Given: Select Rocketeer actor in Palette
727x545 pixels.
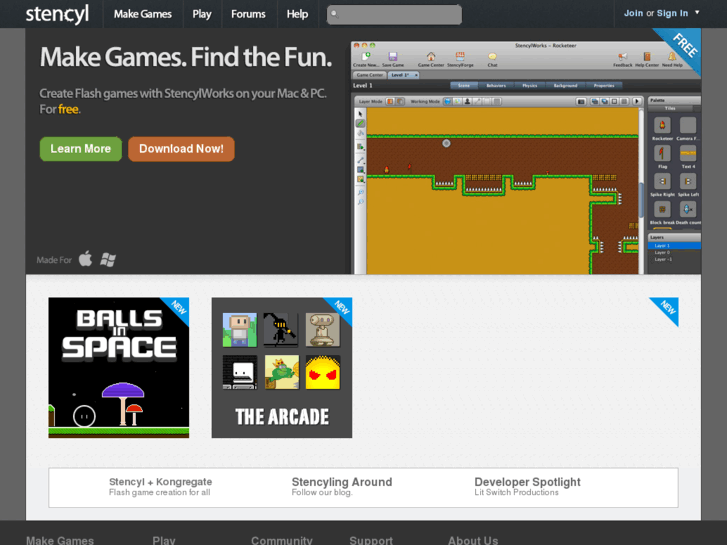Looking at the screenshot, I should pyautogui.click(x=662, y=128).
